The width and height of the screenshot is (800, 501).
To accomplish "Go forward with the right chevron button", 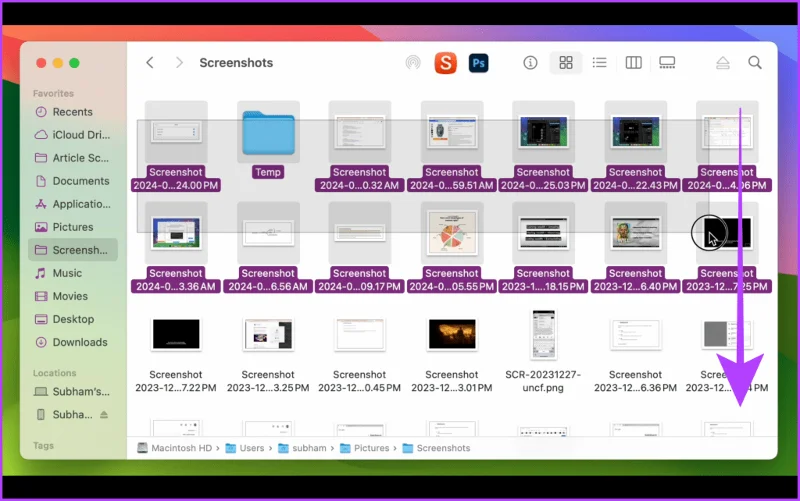I will click(179, 63).
